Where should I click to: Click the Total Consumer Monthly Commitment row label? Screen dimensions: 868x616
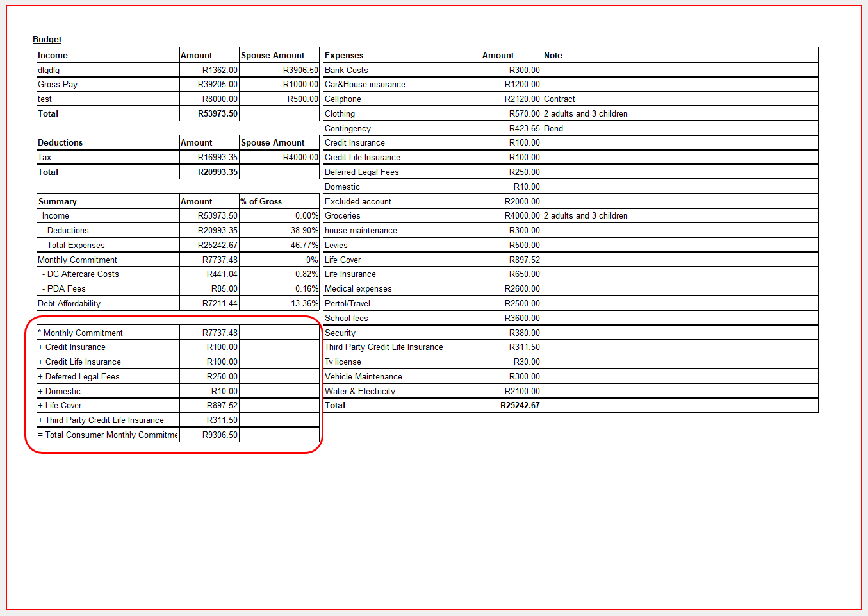click(108, 435)
